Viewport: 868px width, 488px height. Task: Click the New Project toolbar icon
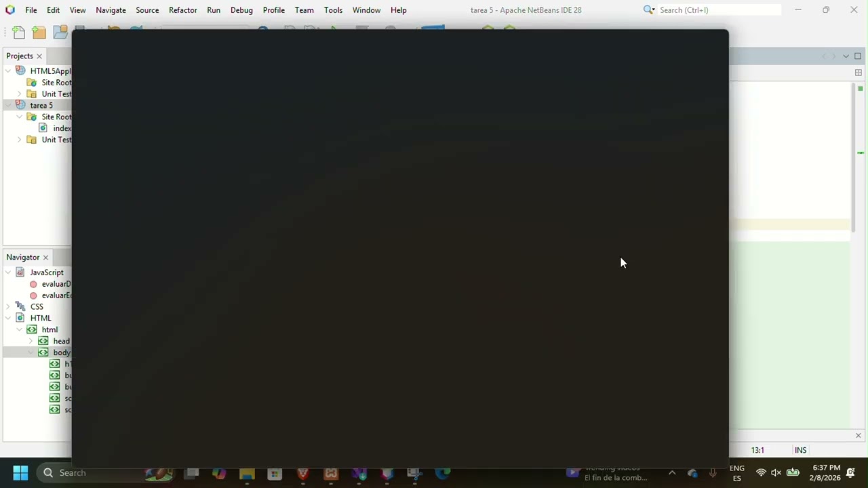point(39,33)
